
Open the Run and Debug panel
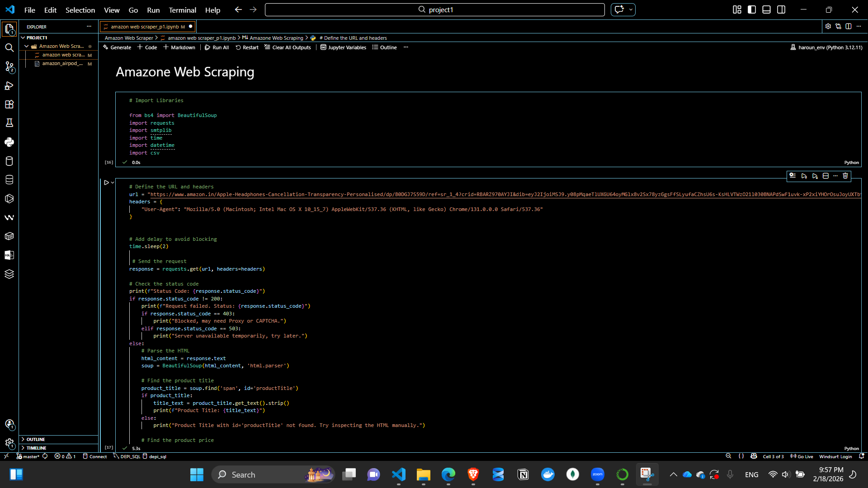click(x=9, y=85)
